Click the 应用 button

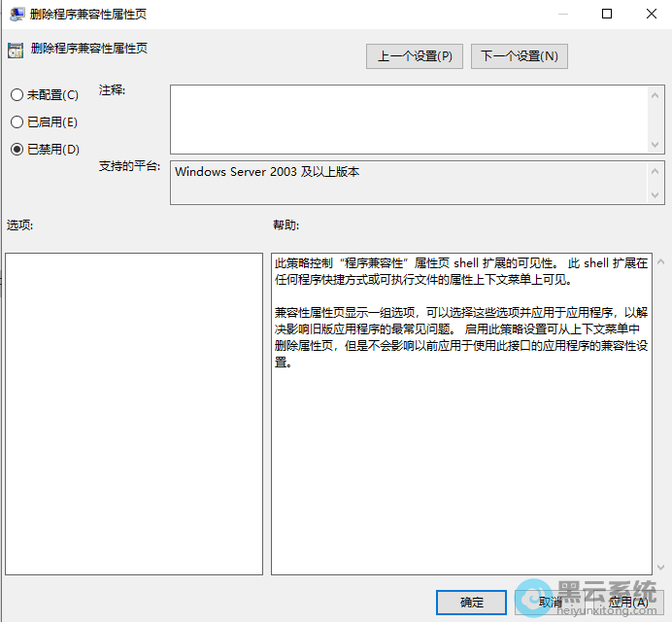(627, 603)
